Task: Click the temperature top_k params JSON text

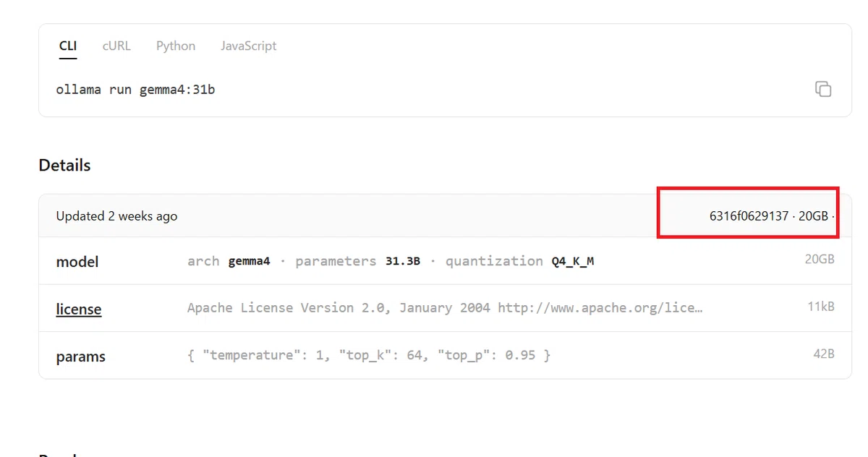Action: point(369,355)
